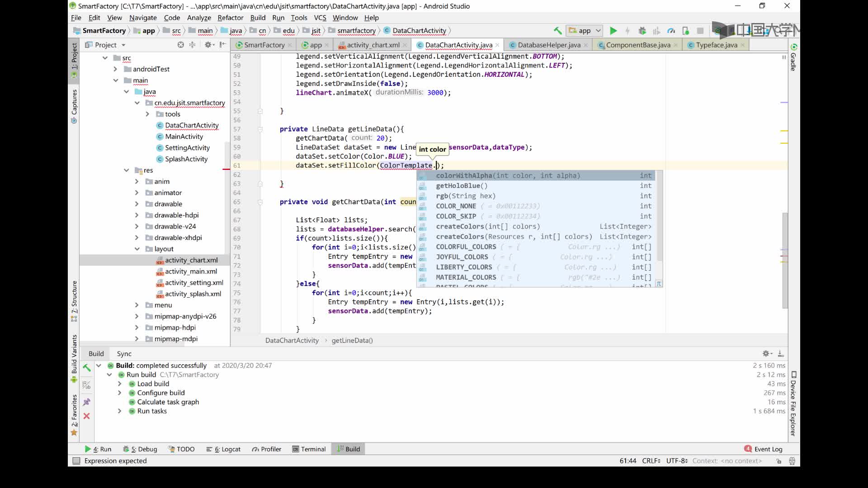
Task: Click the Apply Changes lightning icon
Action: (x=627, y=31)
